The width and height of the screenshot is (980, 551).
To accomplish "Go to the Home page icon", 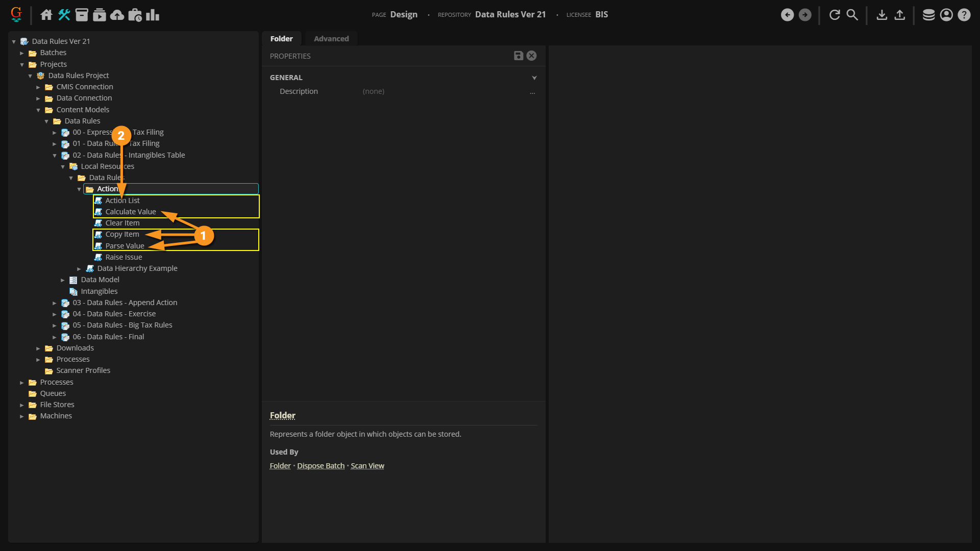I will (46, 15).
